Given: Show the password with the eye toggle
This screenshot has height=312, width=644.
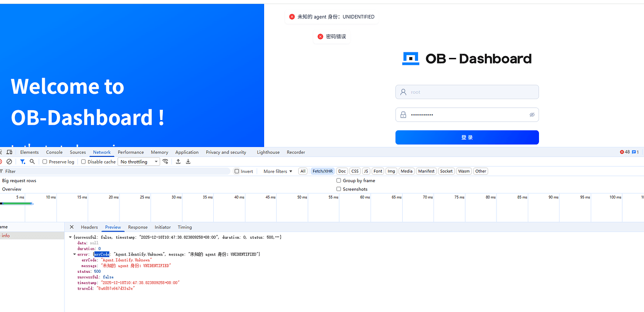Looking at the screenshot, I should (532, 114).
